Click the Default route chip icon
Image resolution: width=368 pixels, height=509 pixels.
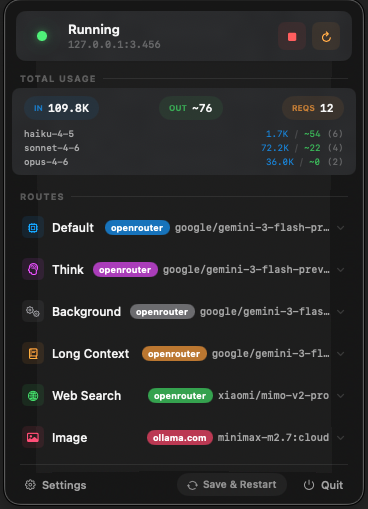[33, 228]
